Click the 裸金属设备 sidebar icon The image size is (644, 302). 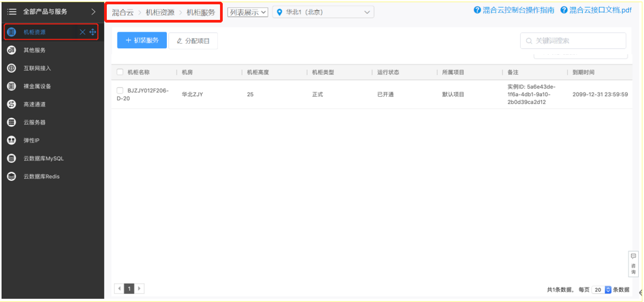point(11,86)
